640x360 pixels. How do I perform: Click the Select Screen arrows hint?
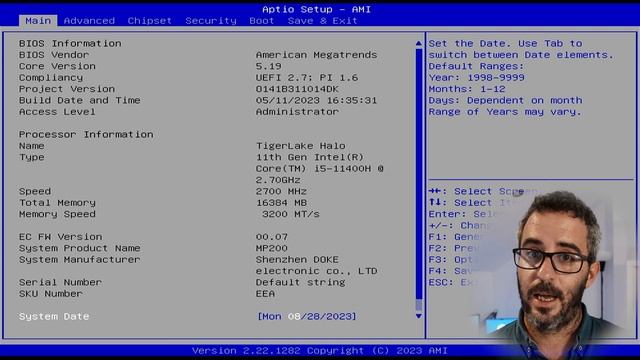(x=482, y=191)
